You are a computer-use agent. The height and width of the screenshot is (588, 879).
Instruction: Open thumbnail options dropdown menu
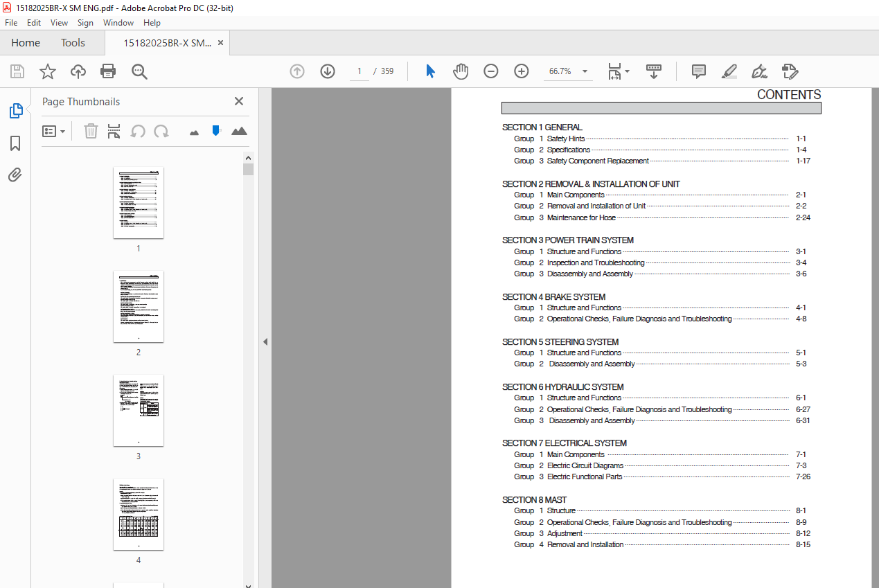click(x=54, y=131)
